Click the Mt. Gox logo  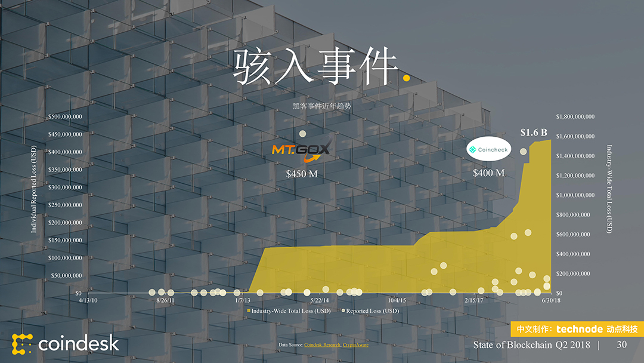click(301, 150)
